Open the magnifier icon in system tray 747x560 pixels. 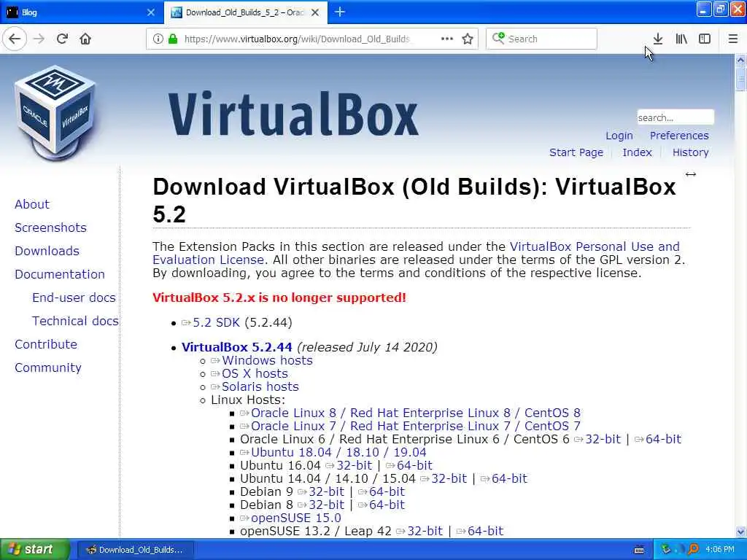pyautogui.click(x=693, y=549)
